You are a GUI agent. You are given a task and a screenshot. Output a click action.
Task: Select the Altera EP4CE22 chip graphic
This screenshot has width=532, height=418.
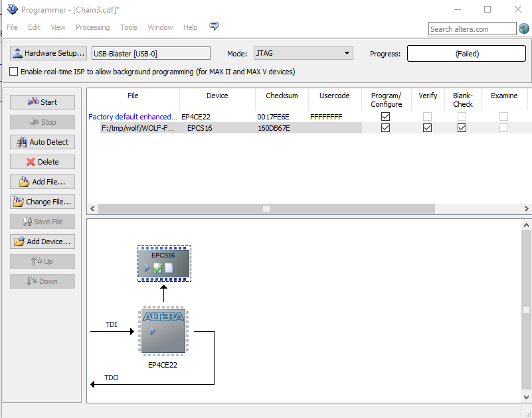pyautogui.click(x=163, y=331)
